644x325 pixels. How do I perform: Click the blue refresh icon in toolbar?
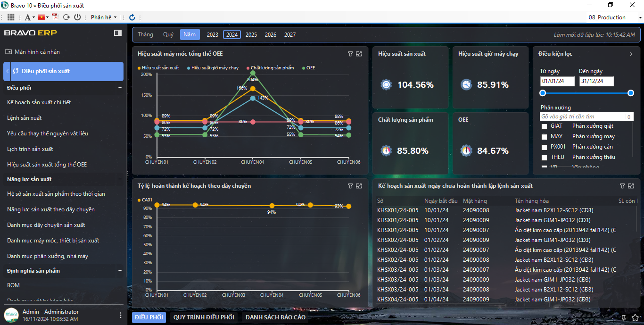tap(132, 17)
